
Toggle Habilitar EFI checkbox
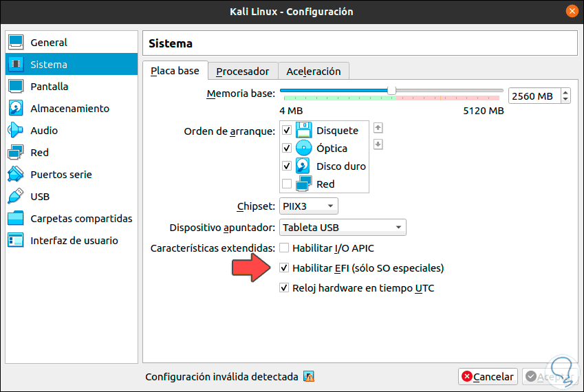[x=284, y=268]
